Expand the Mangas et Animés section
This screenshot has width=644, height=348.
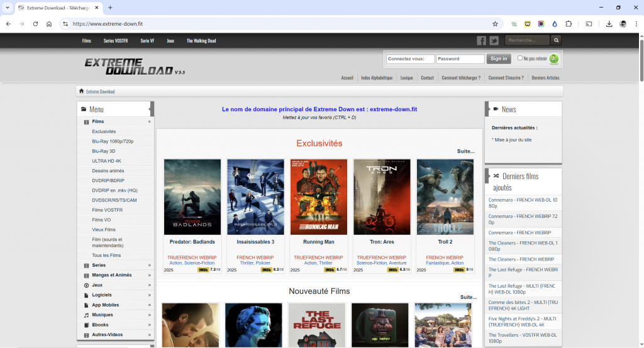(x=150, y=275)
